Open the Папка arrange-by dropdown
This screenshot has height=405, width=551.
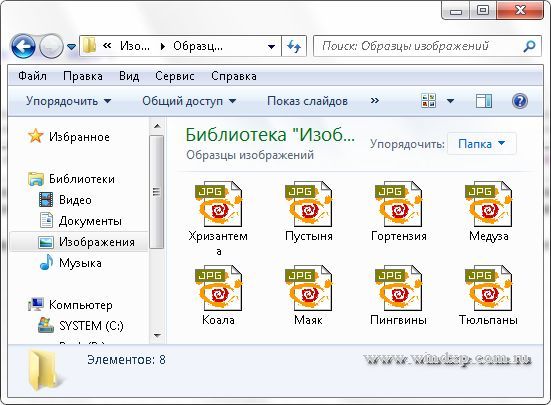tap(481, 144)
